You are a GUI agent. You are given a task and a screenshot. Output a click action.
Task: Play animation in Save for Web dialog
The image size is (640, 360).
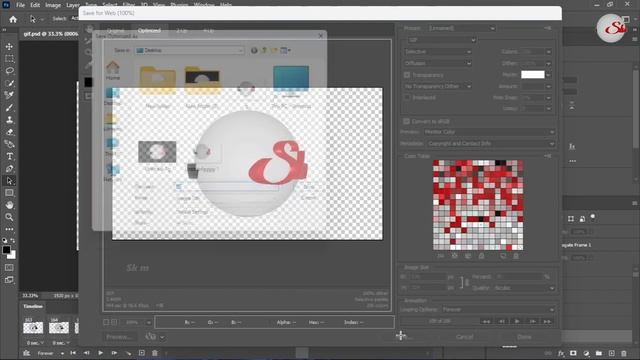517,322
